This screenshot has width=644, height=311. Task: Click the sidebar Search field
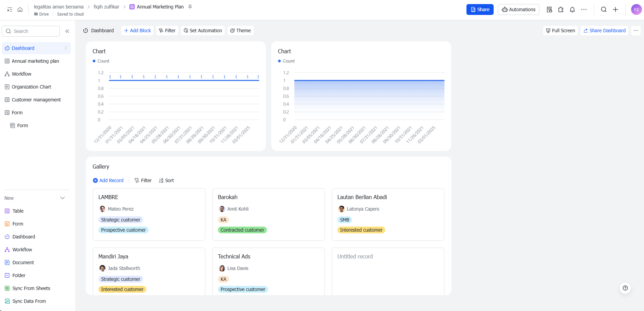[31, 31]
